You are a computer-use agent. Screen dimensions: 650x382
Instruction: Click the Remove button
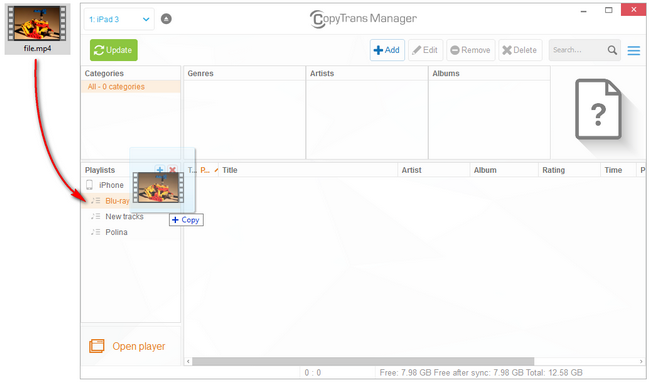pos(471,50)
